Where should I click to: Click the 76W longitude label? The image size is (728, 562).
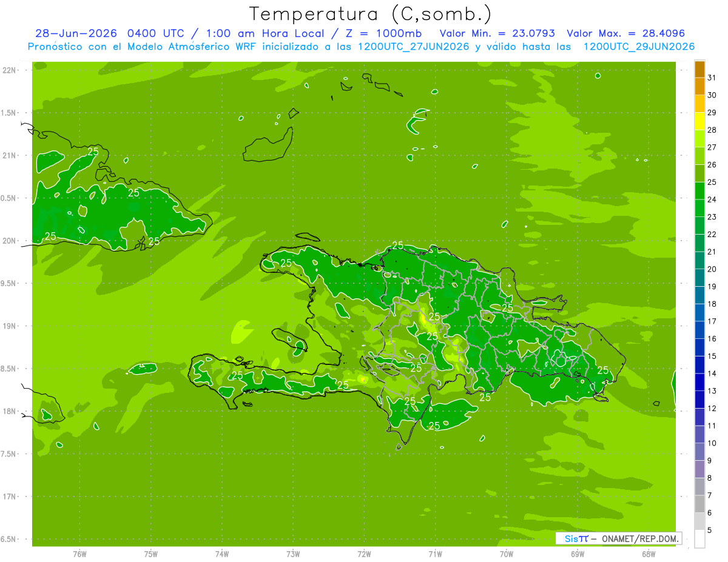coord(79,554)
